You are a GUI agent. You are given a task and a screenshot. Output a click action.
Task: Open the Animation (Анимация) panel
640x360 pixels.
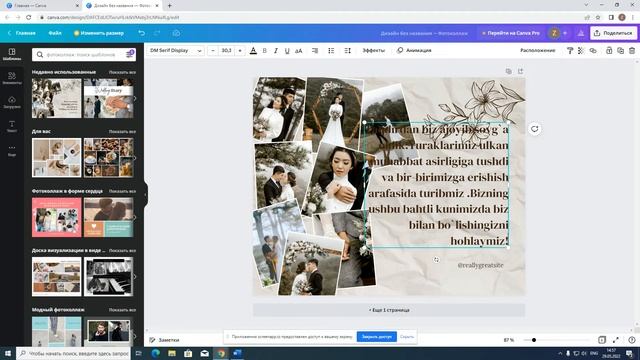414,51
